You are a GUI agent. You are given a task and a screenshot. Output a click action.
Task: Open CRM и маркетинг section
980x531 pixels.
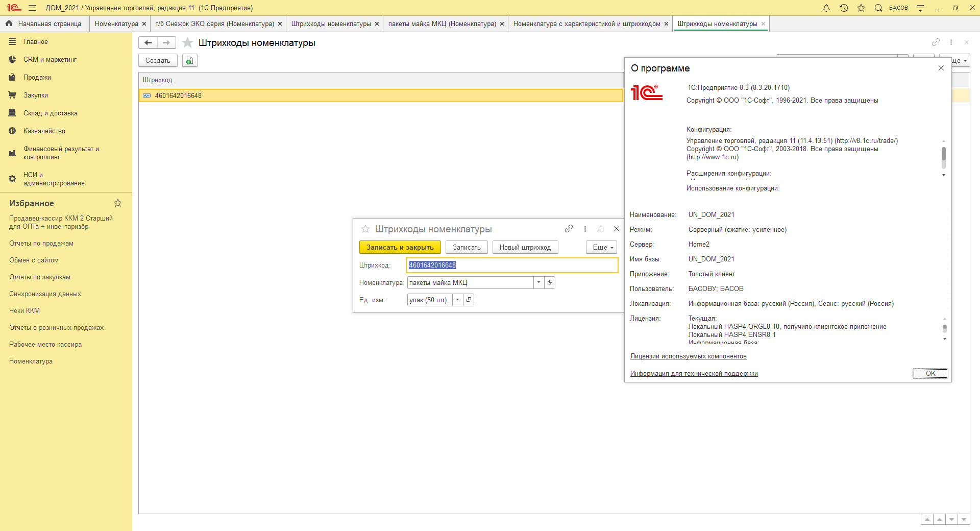[50, 60]
